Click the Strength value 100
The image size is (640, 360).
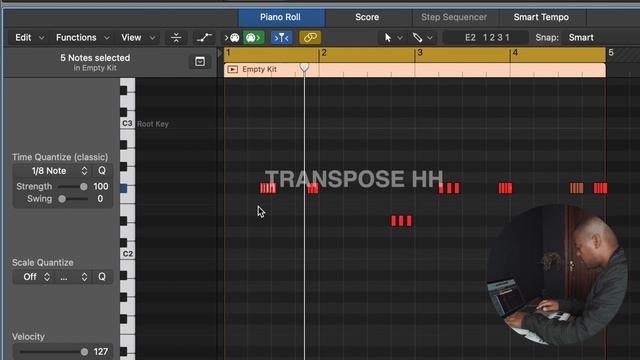coord(101,187)
